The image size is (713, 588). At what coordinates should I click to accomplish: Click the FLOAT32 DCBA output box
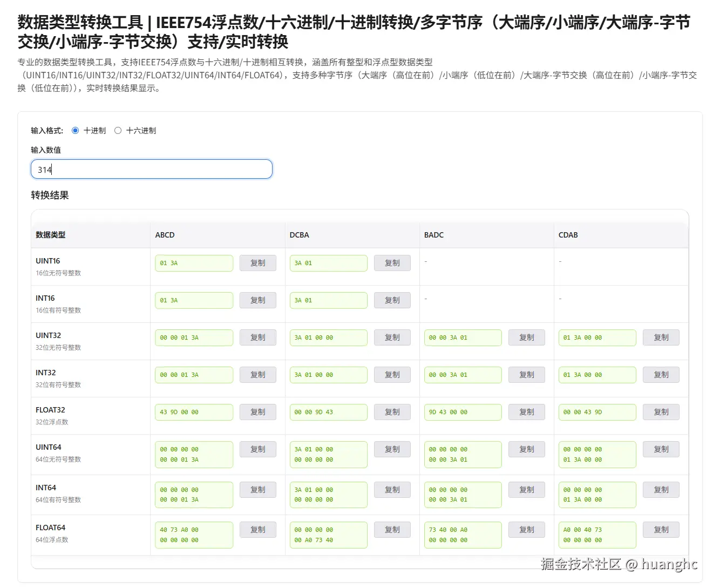click(328, 413)
